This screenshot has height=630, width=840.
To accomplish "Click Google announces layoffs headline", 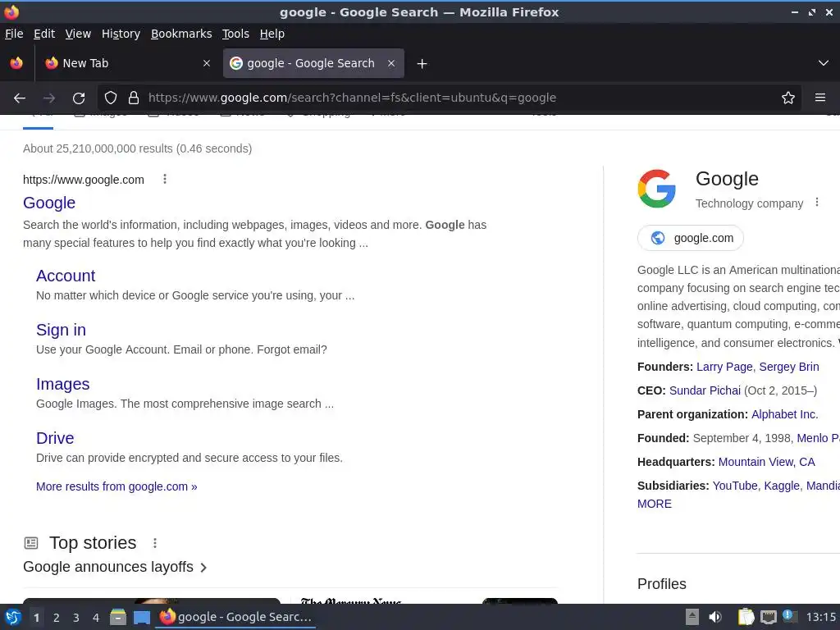I will (108, 567).
